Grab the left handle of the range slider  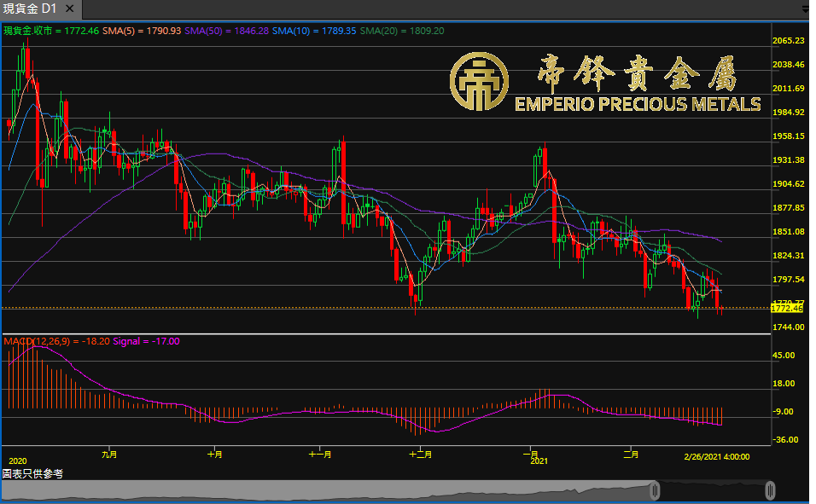[655, 490]
